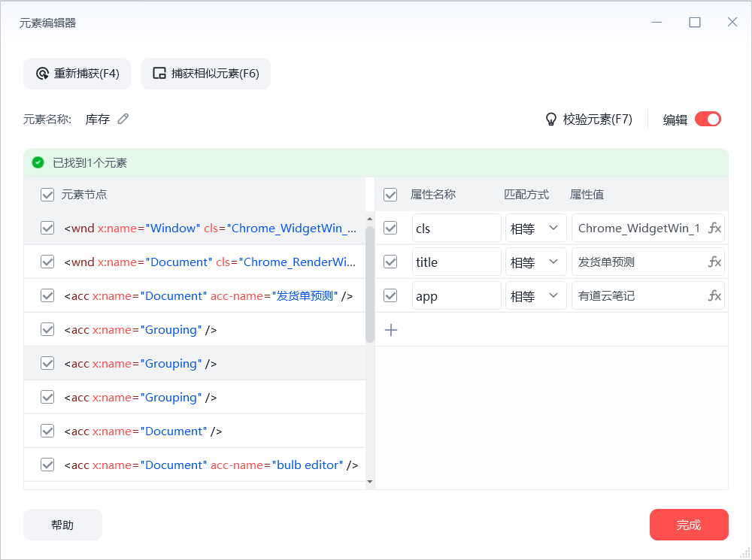Toggle the 编辑 switch off
The image size is (752, 560).
coord(708,119)
